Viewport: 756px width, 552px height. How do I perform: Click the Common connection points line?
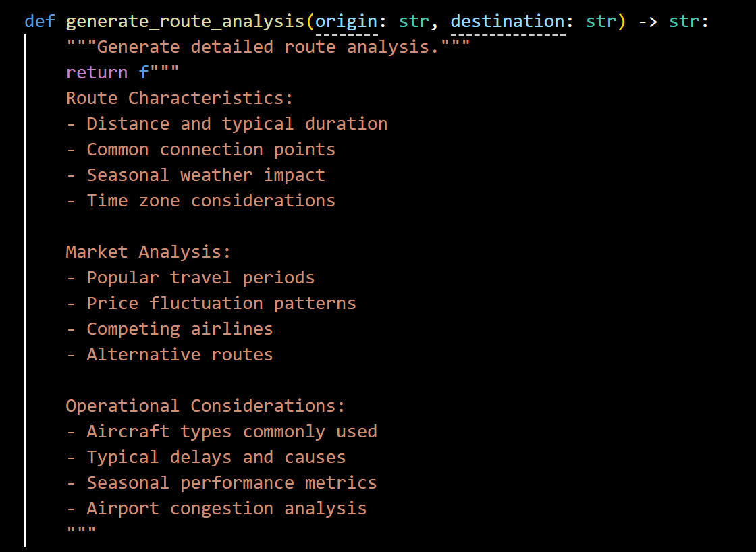[200, 149]
